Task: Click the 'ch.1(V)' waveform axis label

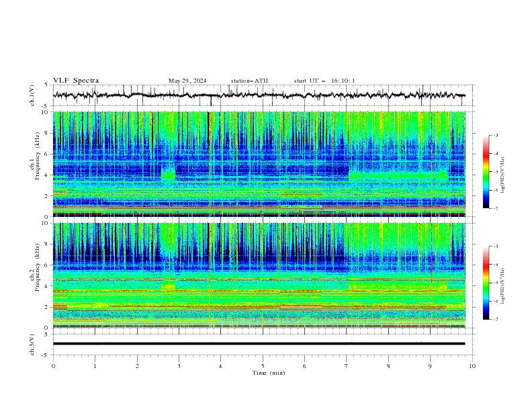Action: (x=32, y=95)
